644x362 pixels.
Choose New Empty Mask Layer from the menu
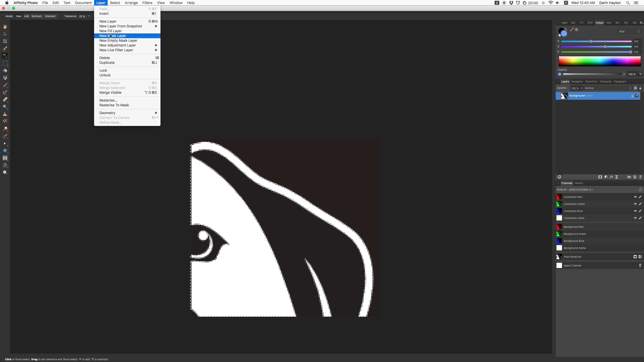pos(118,40)
